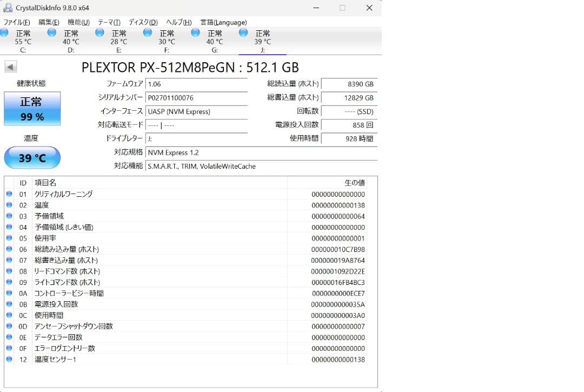This screenshot has width=584, height=392.
Task: Click raw value 00000016FB4BC3
Action: (338, 282)
